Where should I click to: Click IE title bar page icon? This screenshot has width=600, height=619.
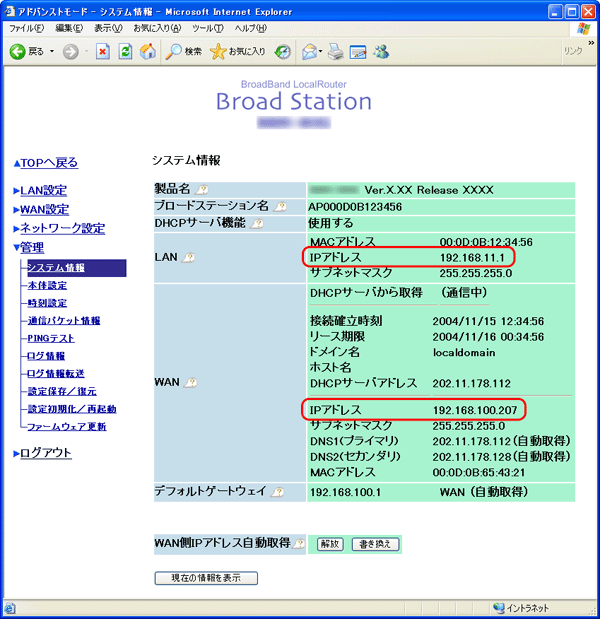[x=9, y=11]
